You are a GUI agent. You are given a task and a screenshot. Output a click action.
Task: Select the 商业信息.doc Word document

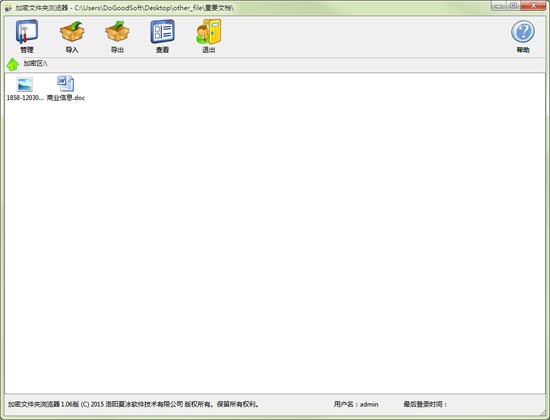coord(66,89)
